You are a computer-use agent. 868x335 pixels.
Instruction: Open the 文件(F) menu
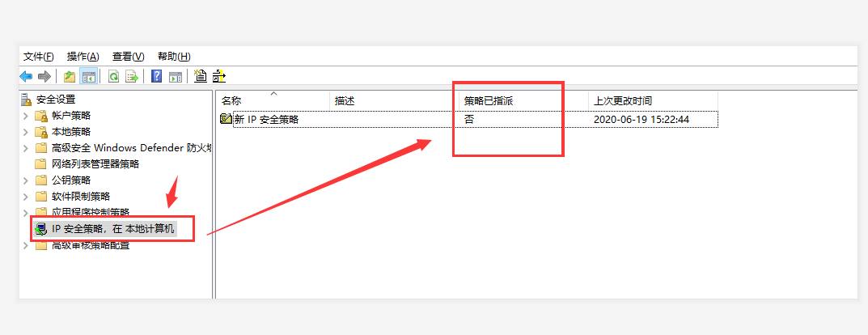tap(39, 57)
